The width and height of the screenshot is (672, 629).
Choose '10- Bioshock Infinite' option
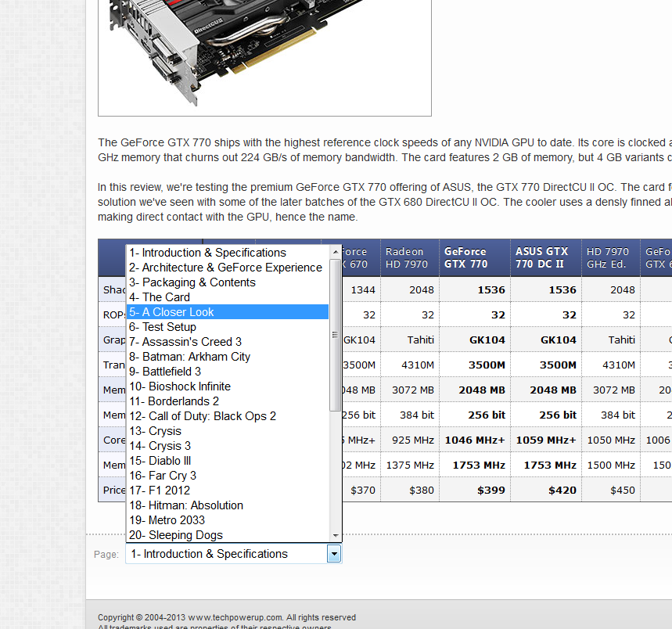(228, 386)
